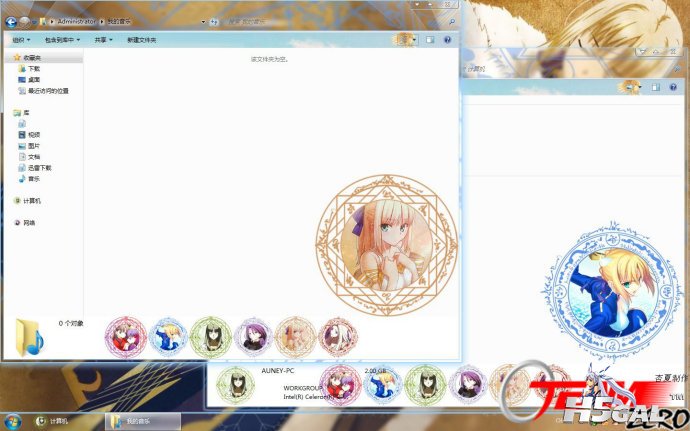
Task: Toggle the front window's preview pane
Action: pyautogui.click(x=430, y=40)
